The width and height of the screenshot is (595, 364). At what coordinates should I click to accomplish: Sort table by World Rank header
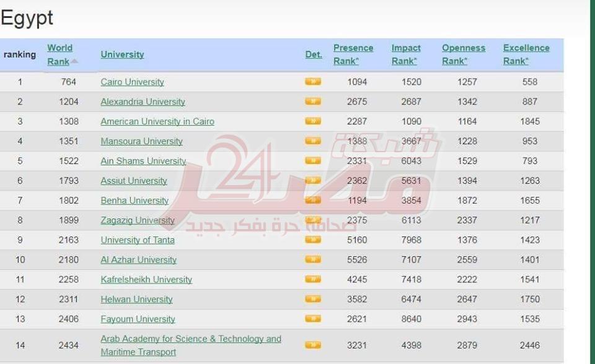60,54
